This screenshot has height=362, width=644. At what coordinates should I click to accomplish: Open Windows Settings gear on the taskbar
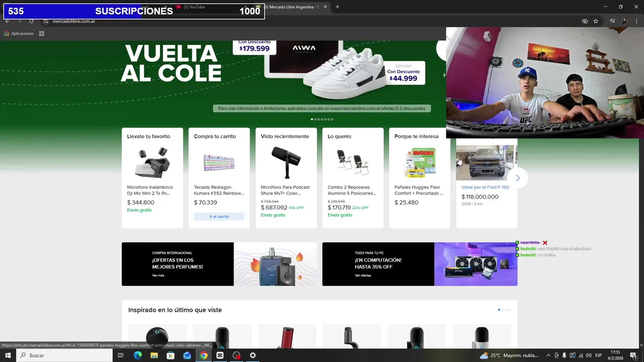tap(253, 355)
